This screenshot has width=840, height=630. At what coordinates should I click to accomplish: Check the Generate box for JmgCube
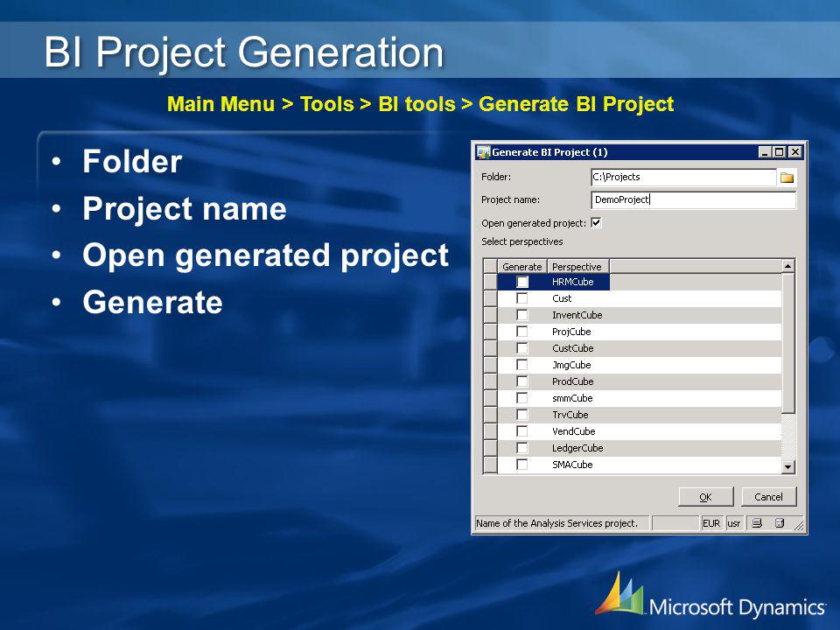pos(522,365)
